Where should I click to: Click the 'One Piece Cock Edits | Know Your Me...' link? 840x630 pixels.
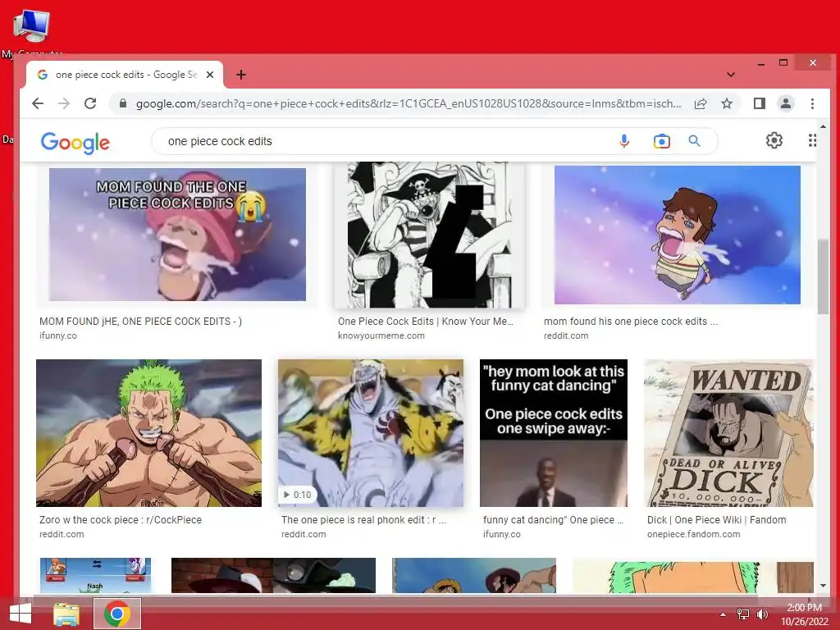(426, 322)
